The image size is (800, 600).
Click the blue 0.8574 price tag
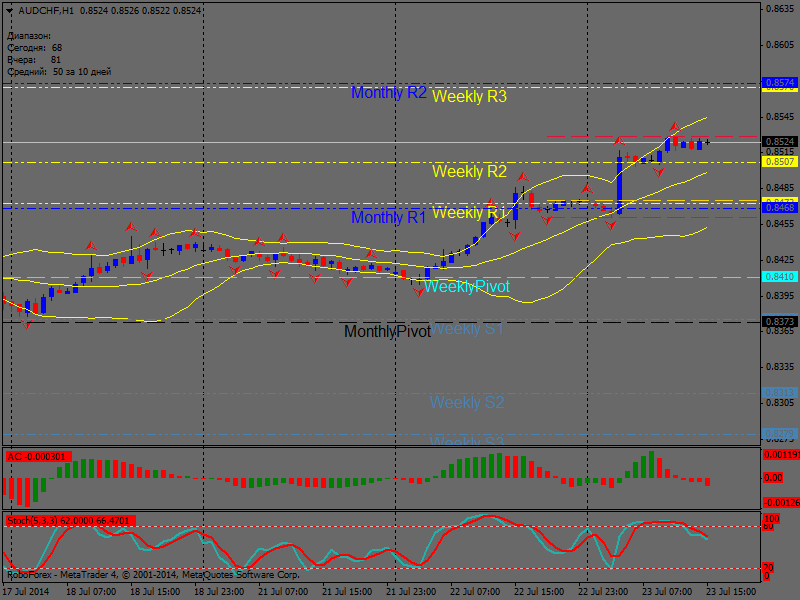click(779, 82)
